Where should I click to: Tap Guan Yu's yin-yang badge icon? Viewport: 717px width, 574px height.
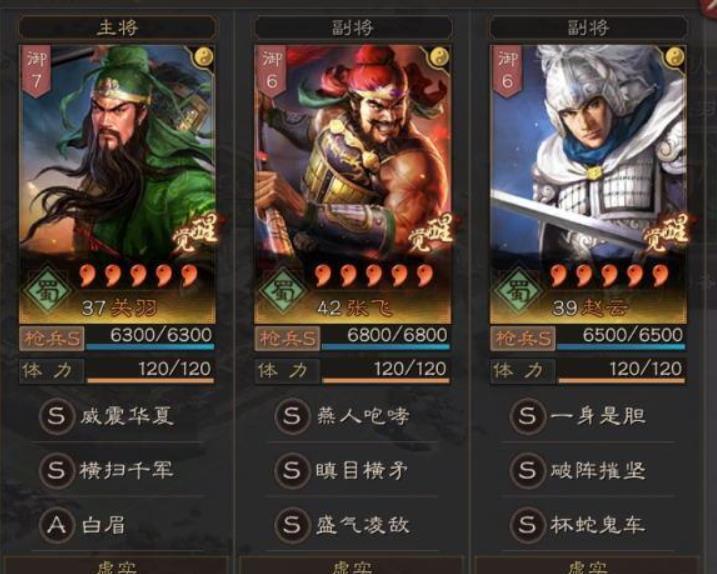pyautogui.click(x=203, y=57)
